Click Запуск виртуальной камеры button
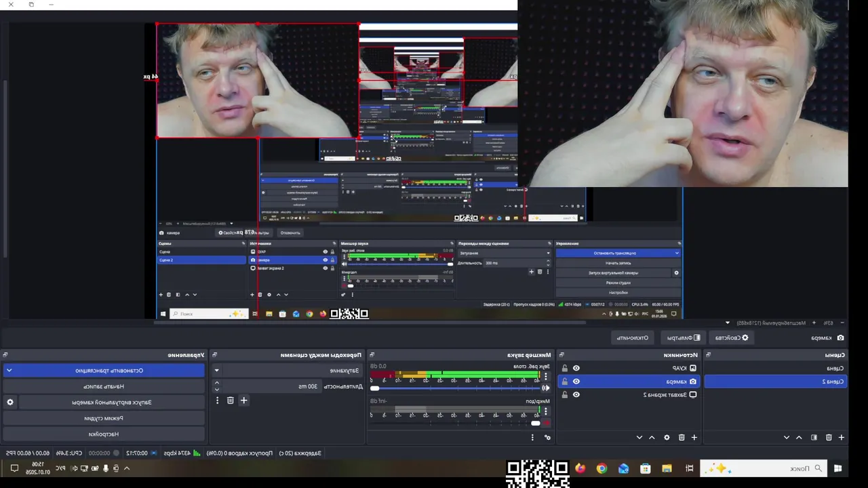Image resolution: width=868 pixels, height=488 pixels. coord(112,402)
